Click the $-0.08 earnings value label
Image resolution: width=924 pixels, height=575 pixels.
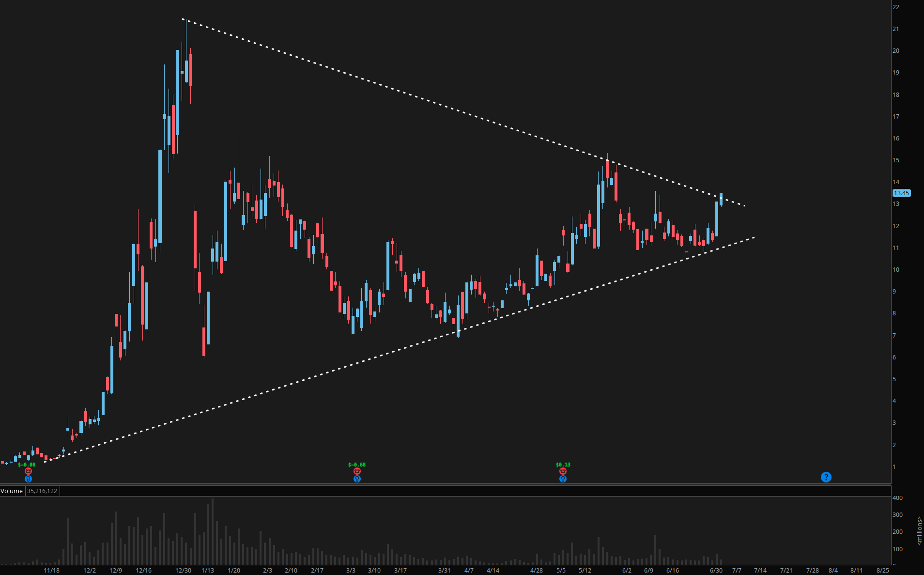coord(27,465)
